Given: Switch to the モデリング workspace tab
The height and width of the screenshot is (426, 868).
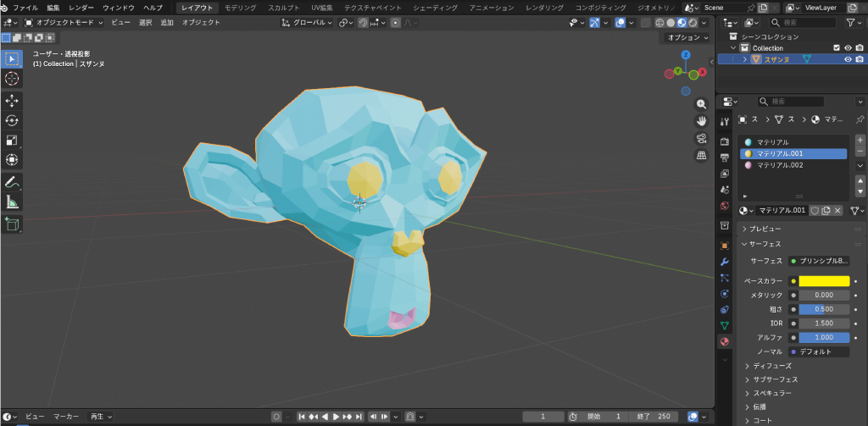Looking at the screenshot, I should [x=240, y=8].
